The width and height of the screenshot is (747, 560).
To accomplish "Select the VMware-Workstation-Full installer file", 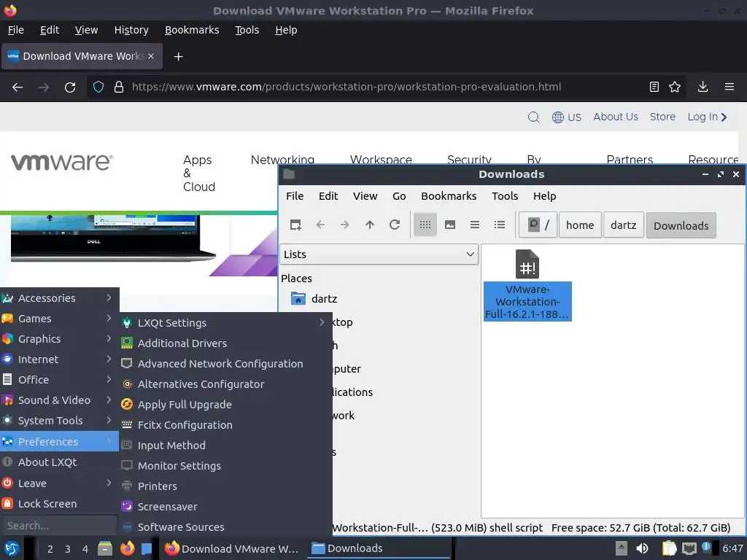I will pos(527,285).
